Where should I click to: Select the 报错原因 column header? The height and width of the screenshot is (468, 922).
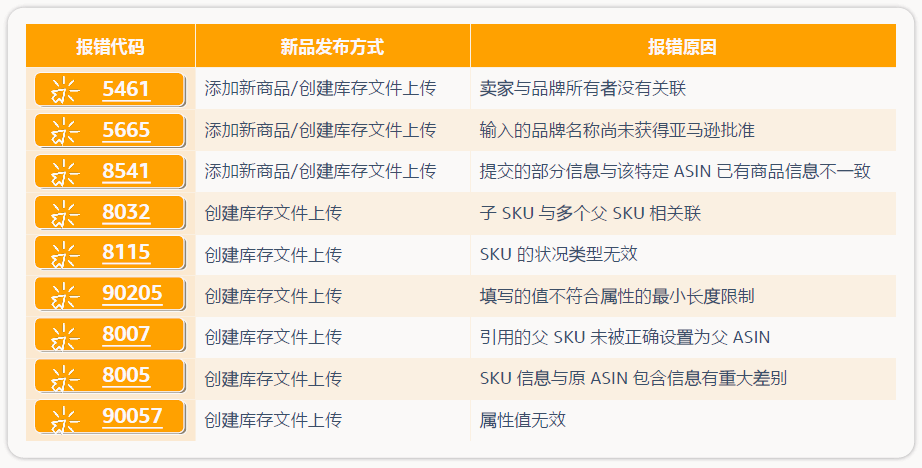point(683,46)
